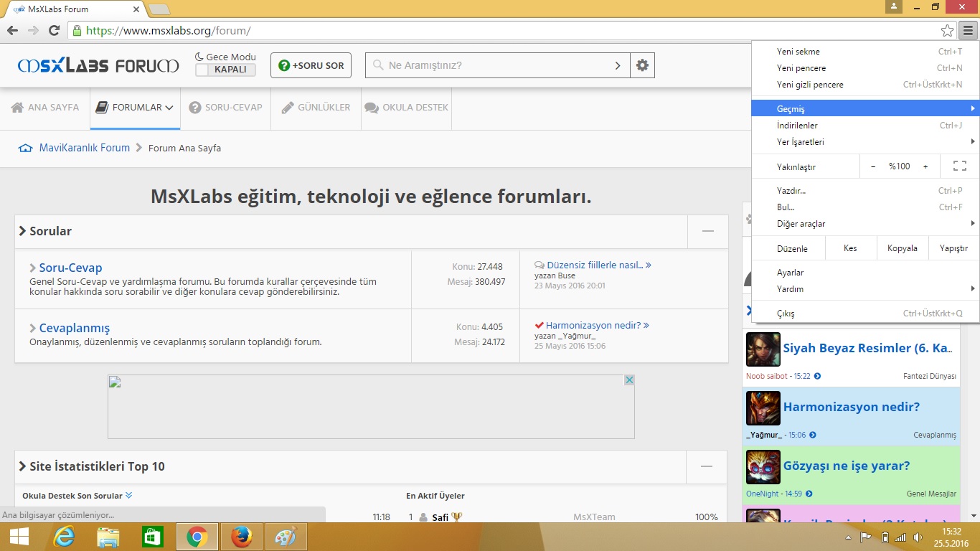Screen dimensions: 980x551
Task: Expand the Okula Destek Son Sorular chevron
Action: click(x=129, y=496)
